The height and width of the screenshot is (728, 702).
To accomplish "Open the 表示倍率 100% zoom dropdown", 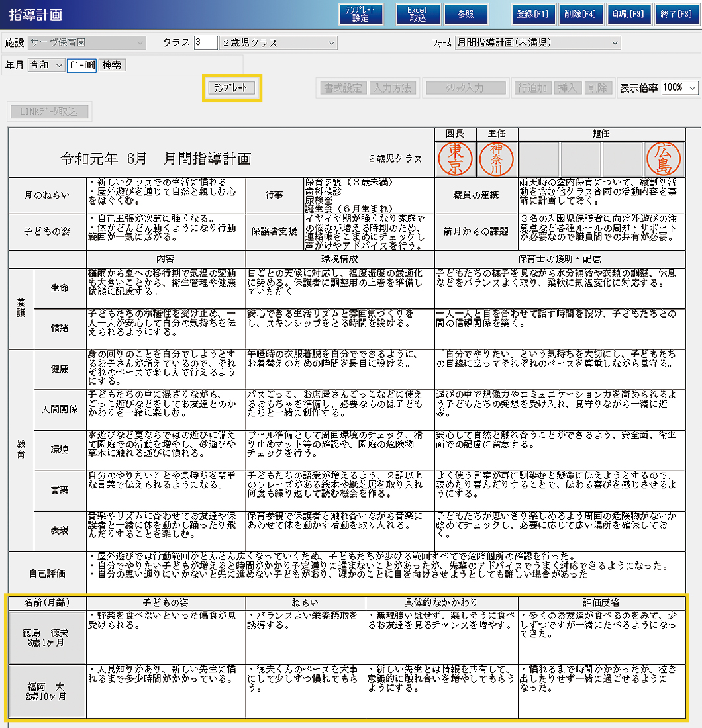I will [679, 88].
